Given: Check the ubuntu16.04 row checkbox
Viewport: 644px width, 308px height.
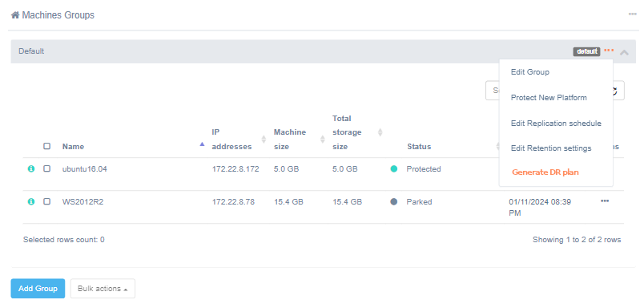Looking at the screenshot, I should pyautogui.click(x=47, y=168).
